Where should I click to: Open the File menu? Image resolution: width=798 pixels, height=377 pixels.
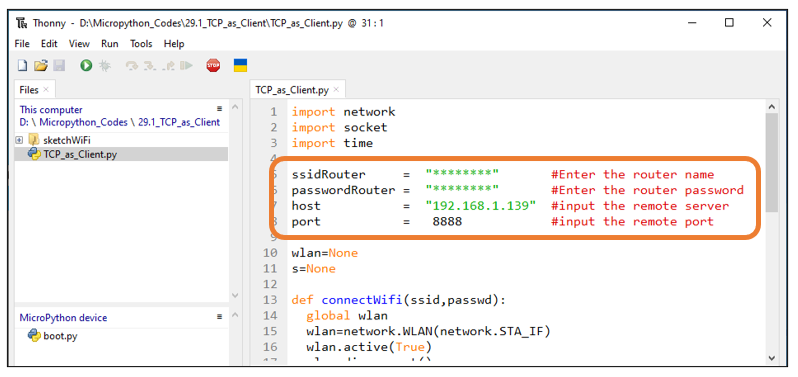22,44
